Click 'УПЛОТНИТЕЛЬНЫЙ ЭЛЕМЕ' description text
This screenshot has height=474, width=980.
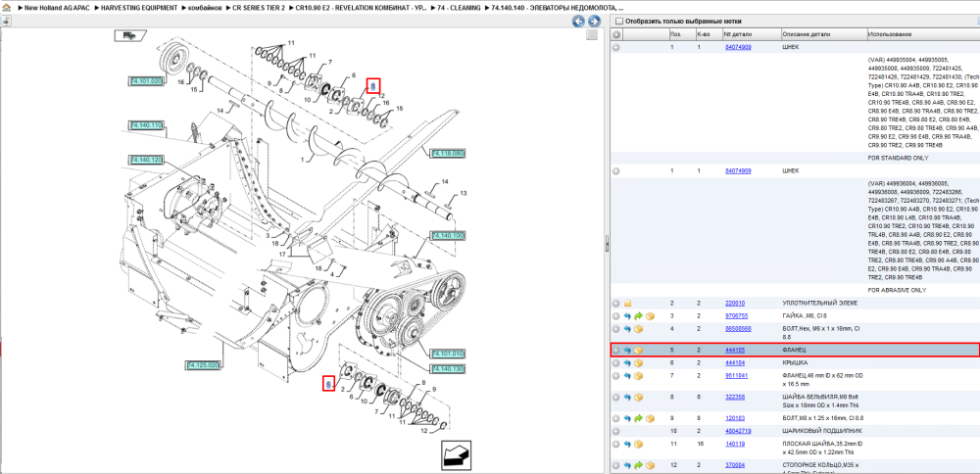coord(820,303)
